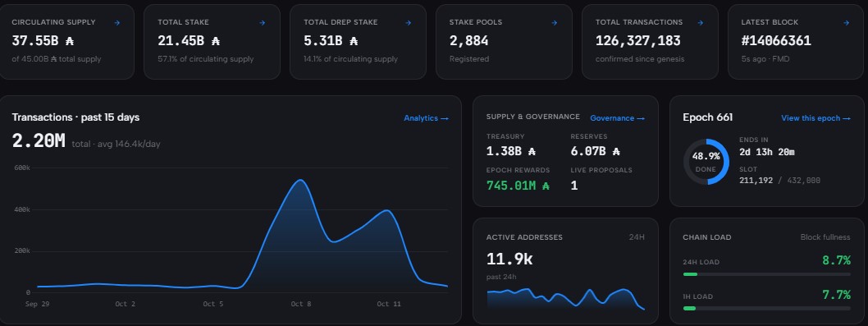Click the Chain Load heading
The width and height of the screenshot is (868, 326).
(x=707, y=237)
